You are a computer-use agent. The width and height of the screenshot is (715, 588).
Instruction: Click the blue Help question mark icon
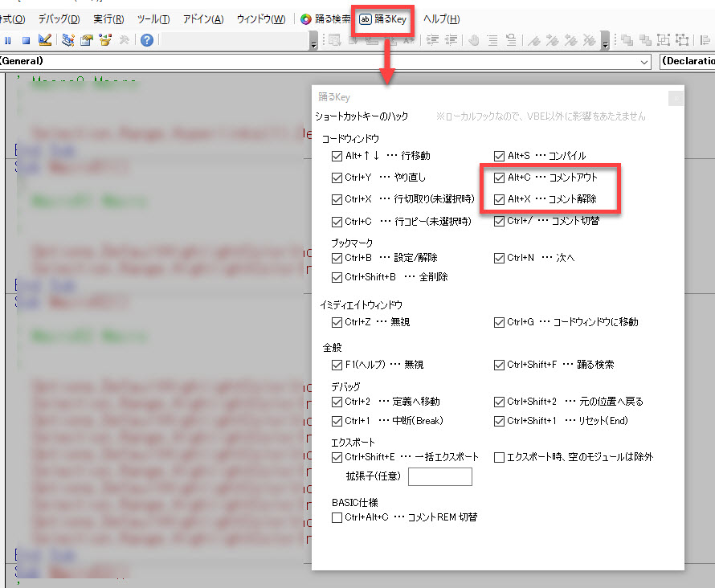click(x=147, y=40)
